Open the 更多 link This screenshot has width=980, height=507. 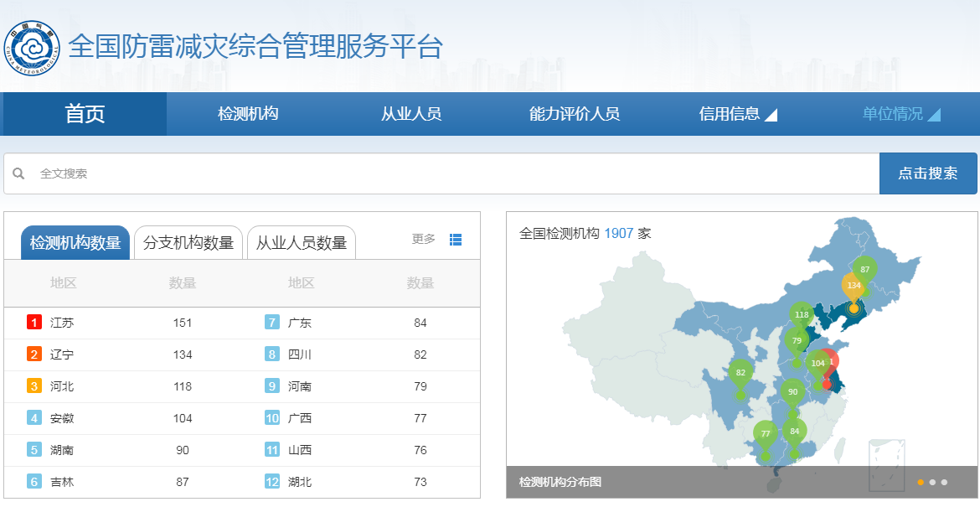point(423,239)
